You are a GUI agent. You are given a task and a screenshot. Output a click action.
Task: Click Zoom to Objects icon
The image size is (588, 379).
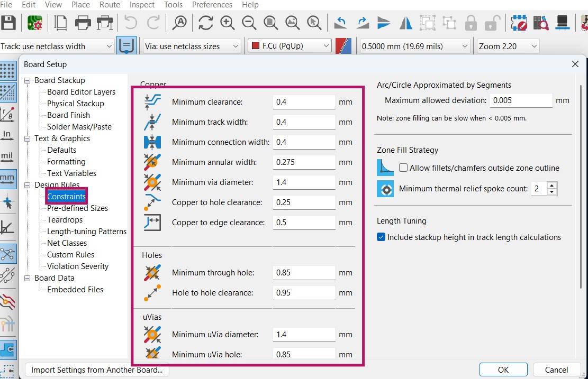pyautogui.click(x=293, y=23)
